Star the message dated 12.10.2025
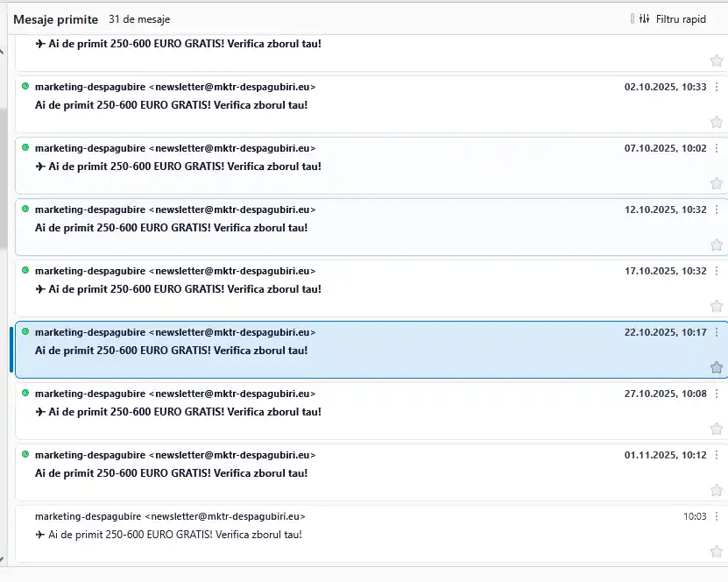Screen dimensions: 728x582 coord(717,245)
